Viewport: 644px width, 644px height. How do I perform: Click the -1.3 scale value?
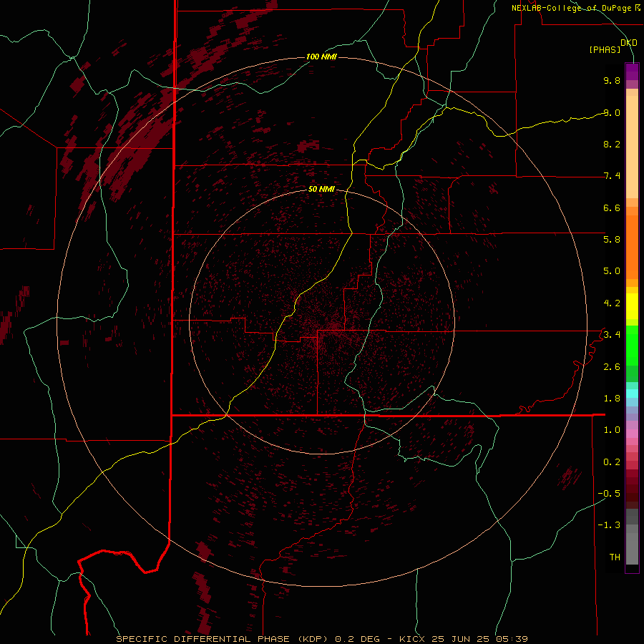(x=609, y=525)
